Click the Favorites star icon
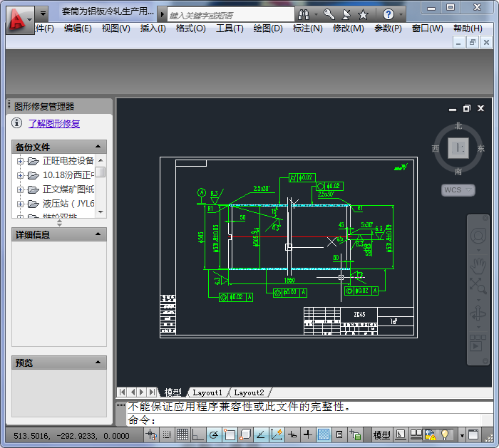 coord(362,14)
